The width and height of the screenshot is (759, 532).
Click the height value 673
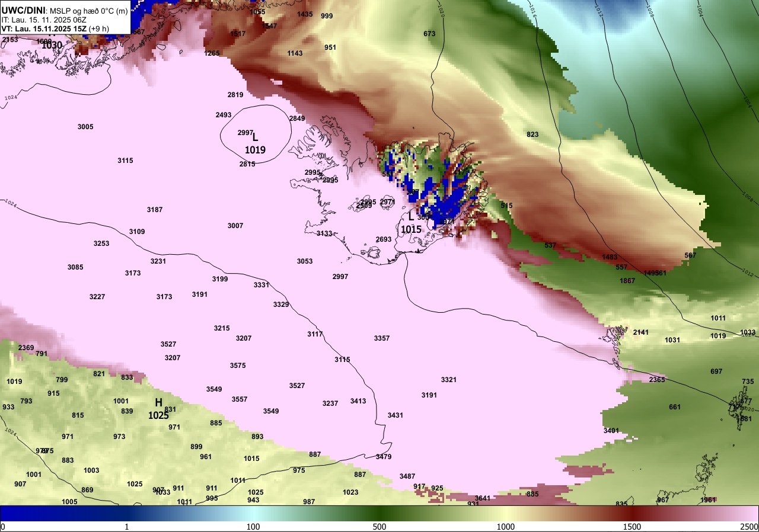tap(429, 34)
